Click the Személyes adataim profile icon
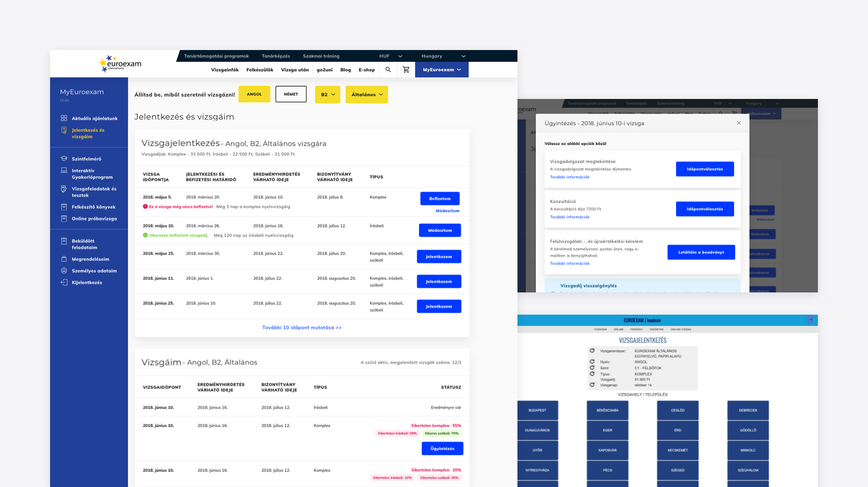Image resolution: width=868 pixels, height=487 pixels. coord(64,271)
